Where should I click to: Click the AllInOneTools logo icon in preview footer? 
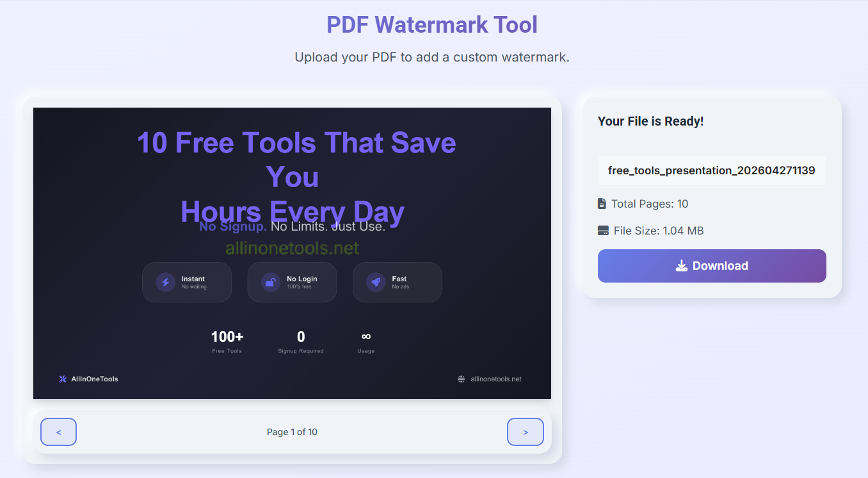pyautogui.click(x=63, y=379)
